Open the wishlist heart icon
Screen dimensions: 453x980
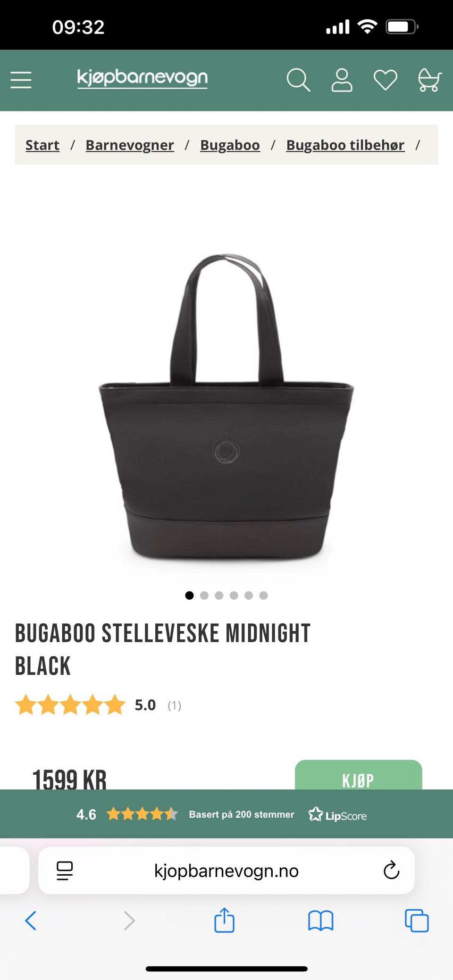[386, 80]
